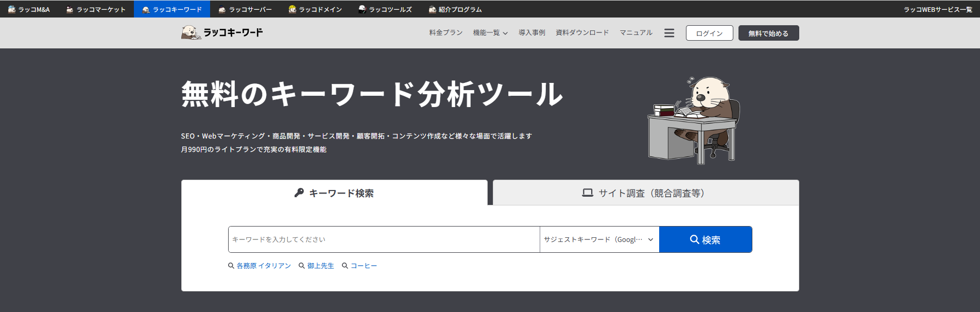Go to 資料ダウンロード
Viewport: 980px width, 312px height.
coord(582,32)
